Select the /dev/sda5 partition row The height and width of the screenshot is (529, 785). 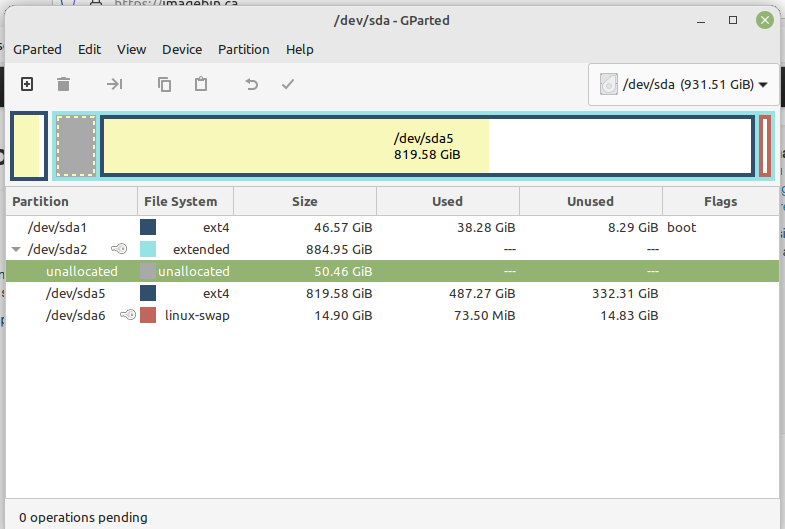(392, 293)
